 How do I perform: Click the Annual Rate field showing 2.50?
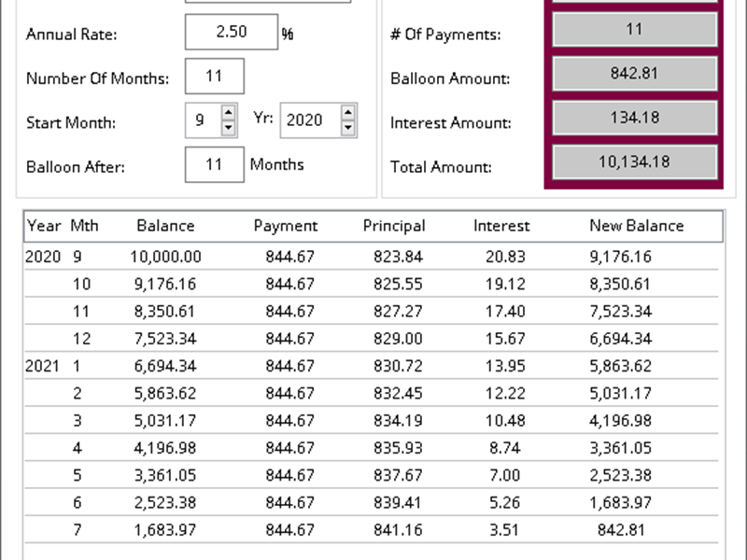tap(232, 32)
